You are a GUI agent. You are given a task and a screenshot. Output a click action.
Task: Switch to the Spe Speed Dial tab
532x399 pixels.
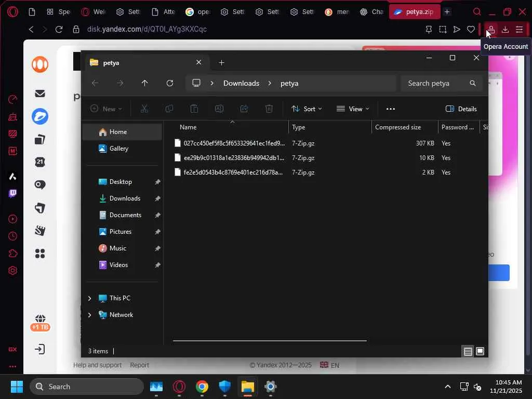(x=59, y=12)
